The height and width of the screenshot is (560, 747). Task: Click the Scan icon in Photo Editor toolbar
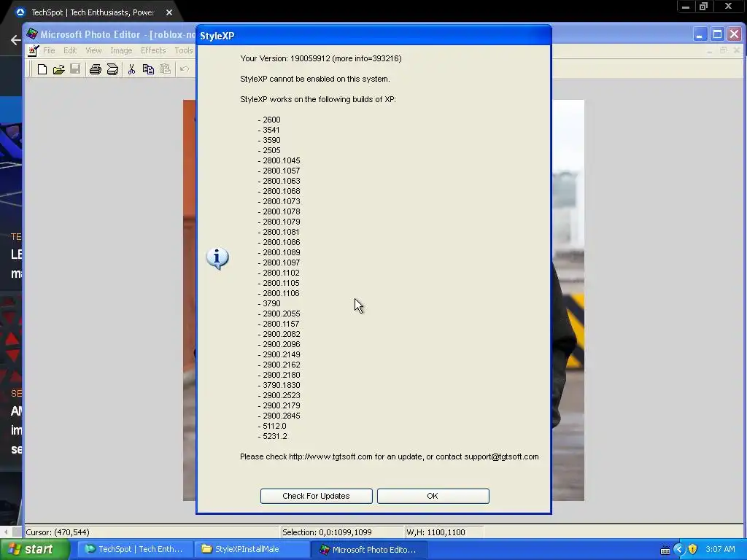(x=112, y=69)
